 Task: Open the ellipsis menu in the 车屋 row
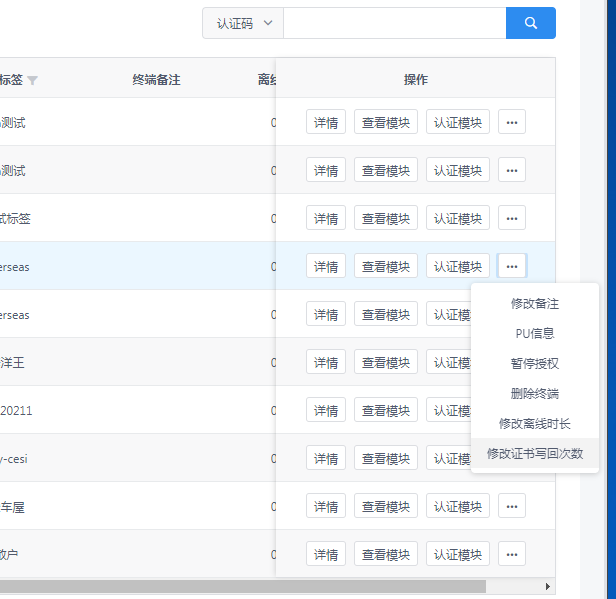[x=512, y=506]
